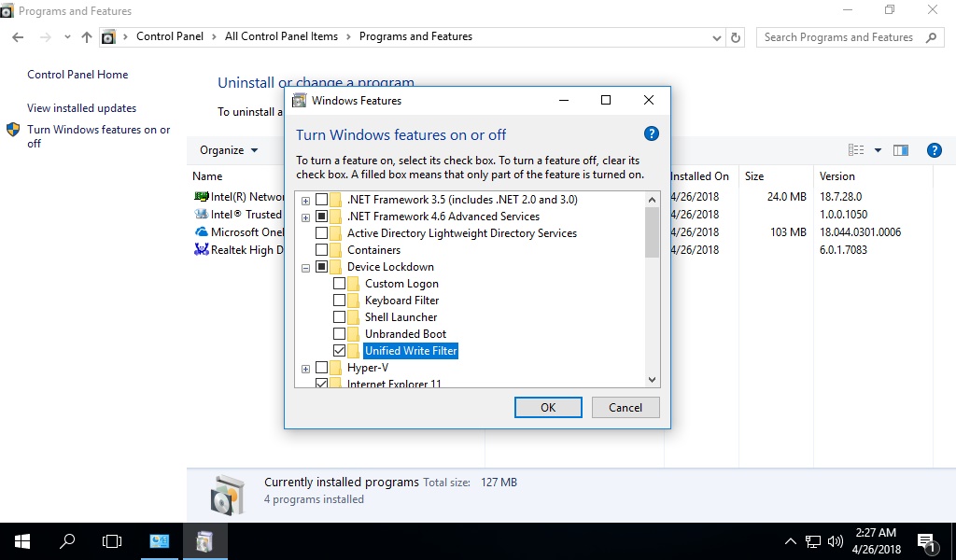Click the Programs and Features taskbar icon
The height and width of the screenshot is (560, 956).
(x=204, y=541)
